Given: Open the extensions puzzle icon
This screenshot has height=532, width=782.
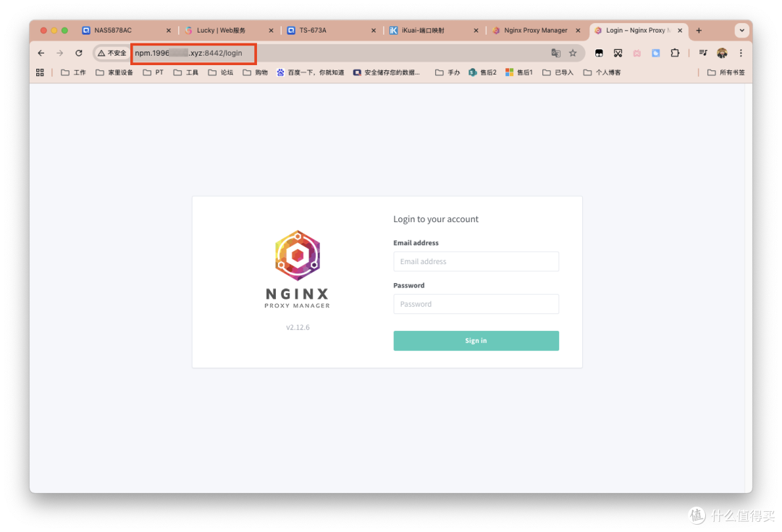Looking at the screenshot, I should tap(675, 53).
